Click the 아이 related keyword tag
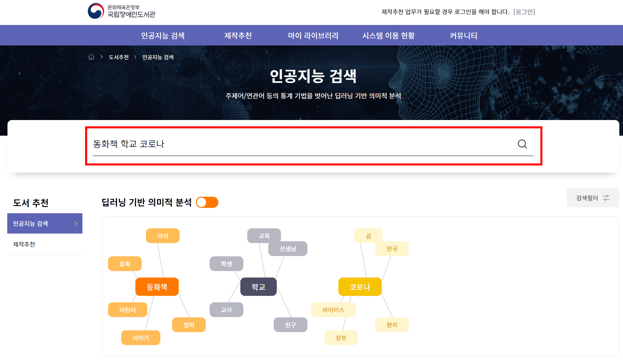 [x=163, y=236]
